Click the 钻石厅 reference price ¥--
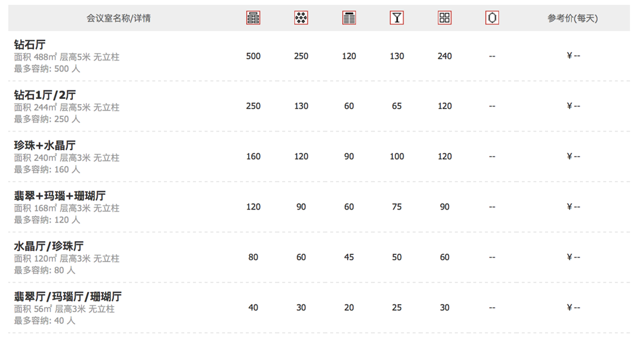The width and height of the screenshot is (644, 343). pyautogui.click(x=574, y=56)
